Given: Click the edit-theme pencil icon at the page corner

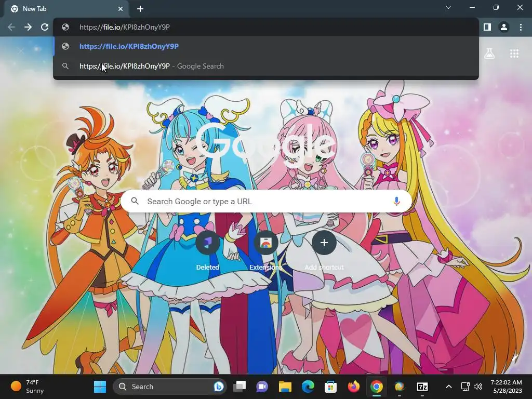Looking at the screenshot, I should [x=515, y=358].
